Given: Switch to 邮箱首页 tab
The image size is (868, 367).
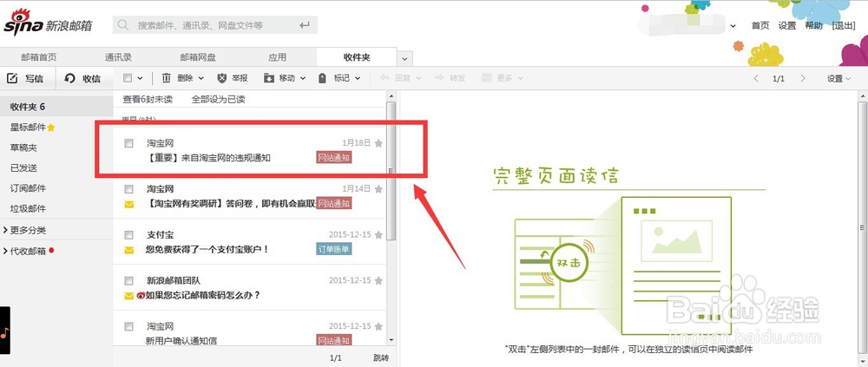Looking at the screenshot, I should pyautogui.click(x=39, y=57).
